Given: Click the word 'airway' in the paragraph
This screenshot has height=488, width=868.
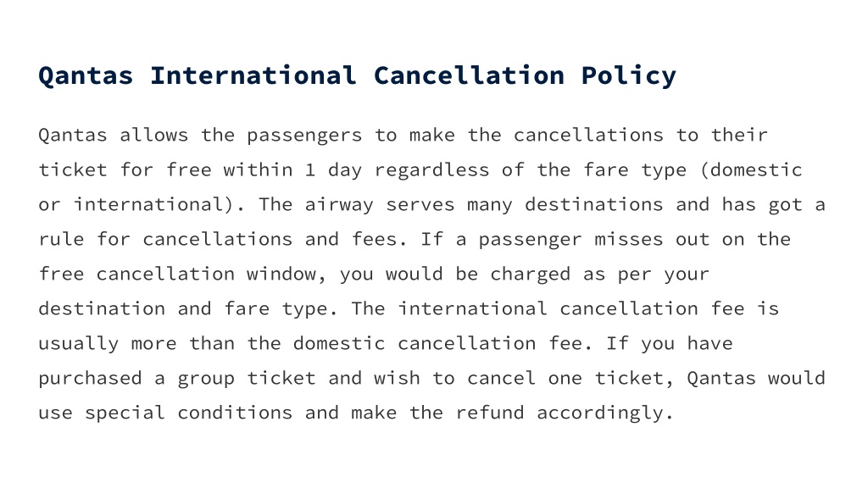Looking at the screenshot, I should pyautogui.click(x=339, y=205).
